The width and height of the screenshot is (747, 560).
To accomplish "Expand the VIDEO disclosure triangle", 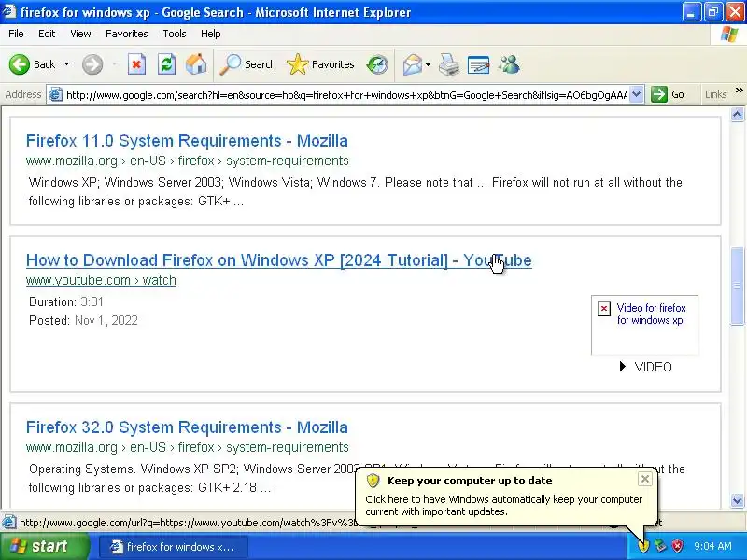I will tap(622, 367).
